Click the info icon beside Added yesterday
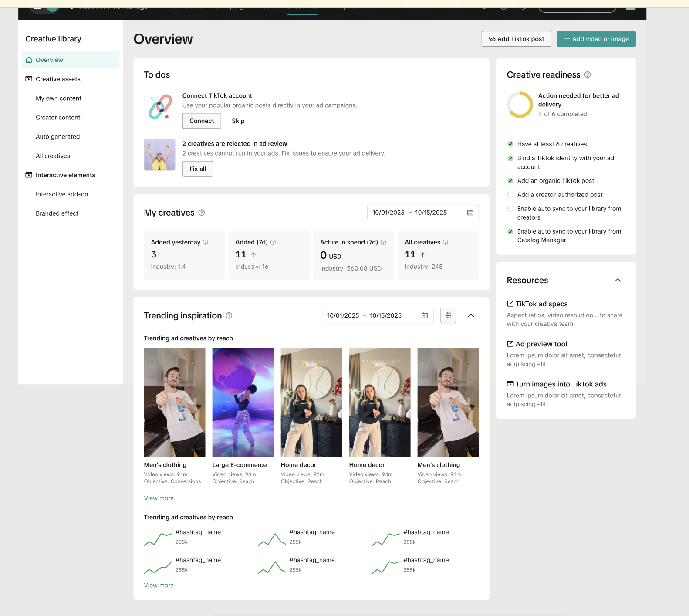The height and width of the screenshot is (616, 689). point(206,242)
